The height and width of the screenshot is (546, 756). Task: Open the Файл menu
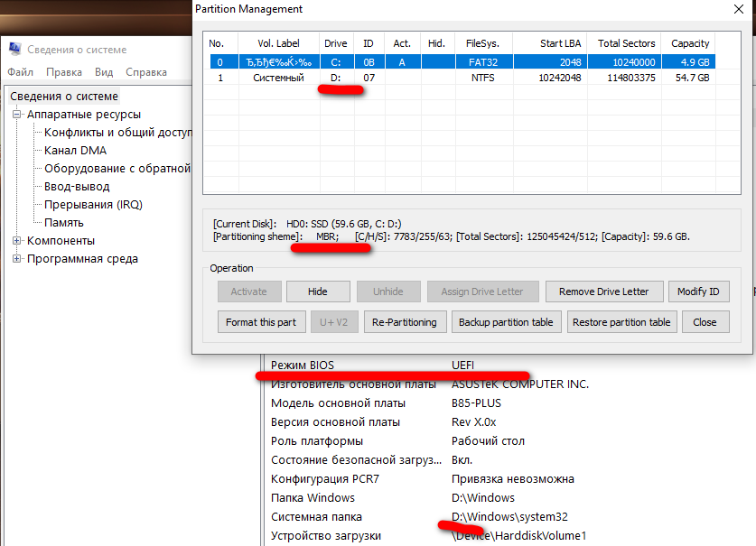(20, 72)
